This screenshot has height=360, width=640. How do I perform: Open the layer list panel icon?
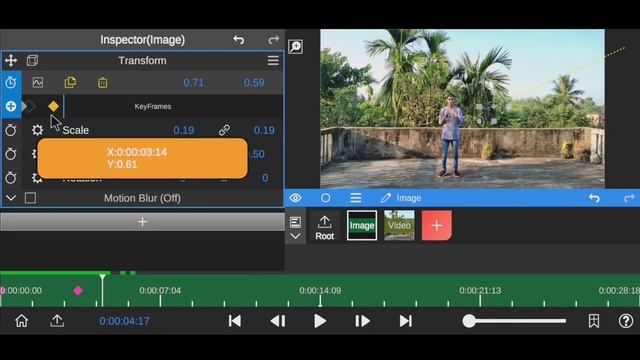point(295,222)
